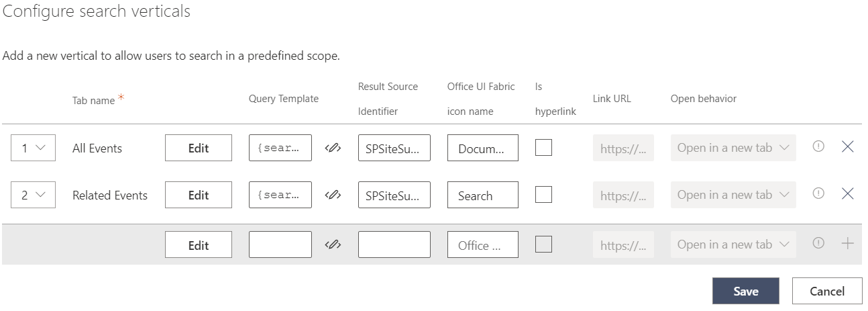Click icon name field showing Docum...
The width and height of the screenshot is (868, 311).
point(483,148)
